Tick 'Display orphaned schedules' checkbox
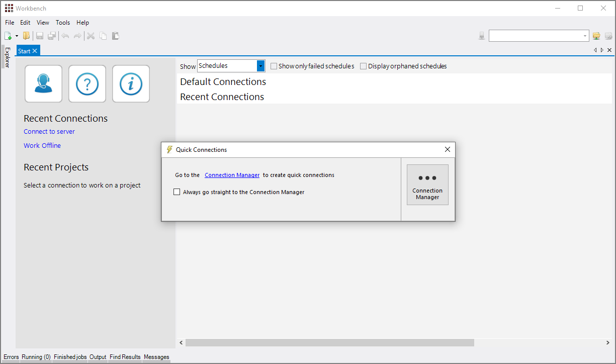The height and width of the screenshot is (364, 616). [x=364, y=66]
